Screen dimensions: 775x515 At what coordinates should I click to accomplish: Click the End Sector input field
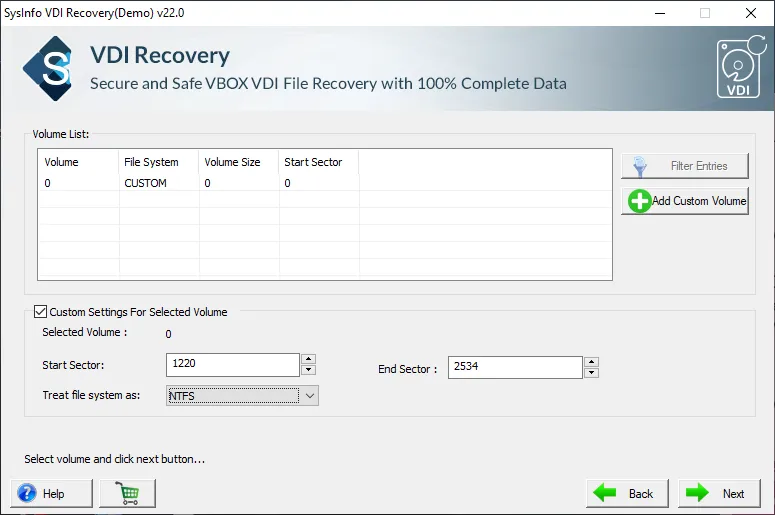point(515,368)
